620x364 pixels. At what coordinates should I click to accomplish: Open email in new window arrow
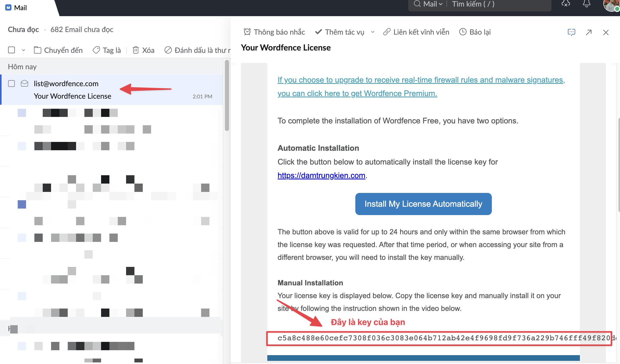point(589,32)
